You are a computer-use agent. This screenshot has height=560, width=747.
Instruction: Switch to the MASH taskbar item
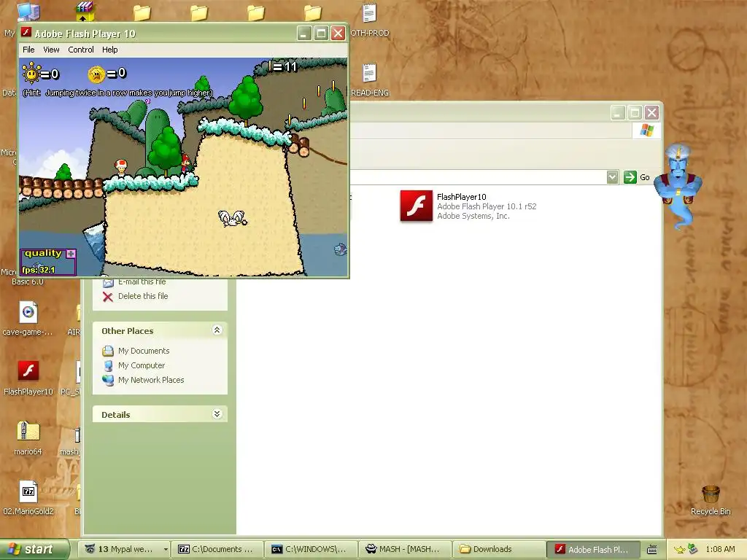point(404,549)
